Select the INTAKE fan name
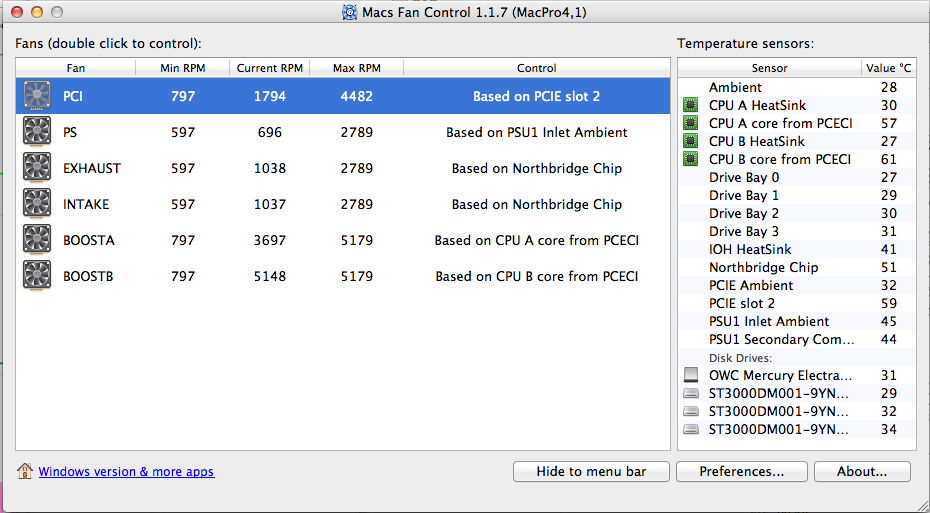 (86, 205)
